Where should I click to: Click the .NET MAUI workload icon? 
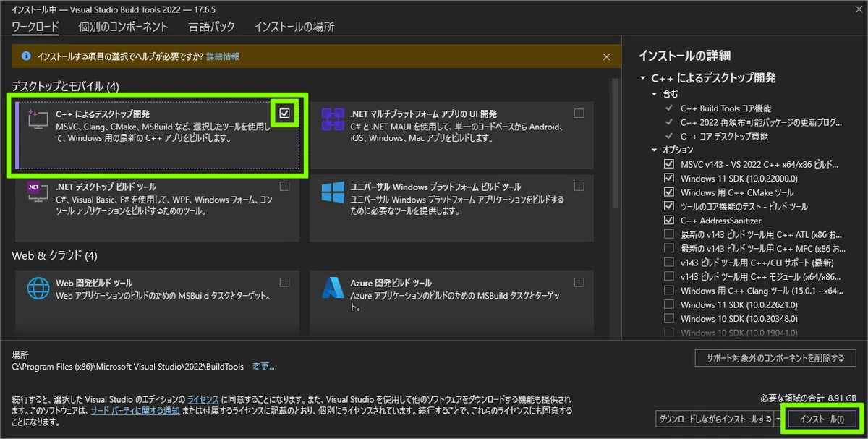click(x=333, y=119)
